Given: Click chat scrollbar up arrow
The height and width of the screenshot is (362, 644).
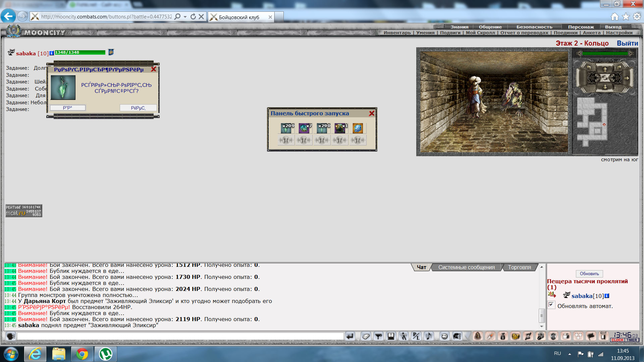Looking at the screenshot, I should [x=541, y=267].
